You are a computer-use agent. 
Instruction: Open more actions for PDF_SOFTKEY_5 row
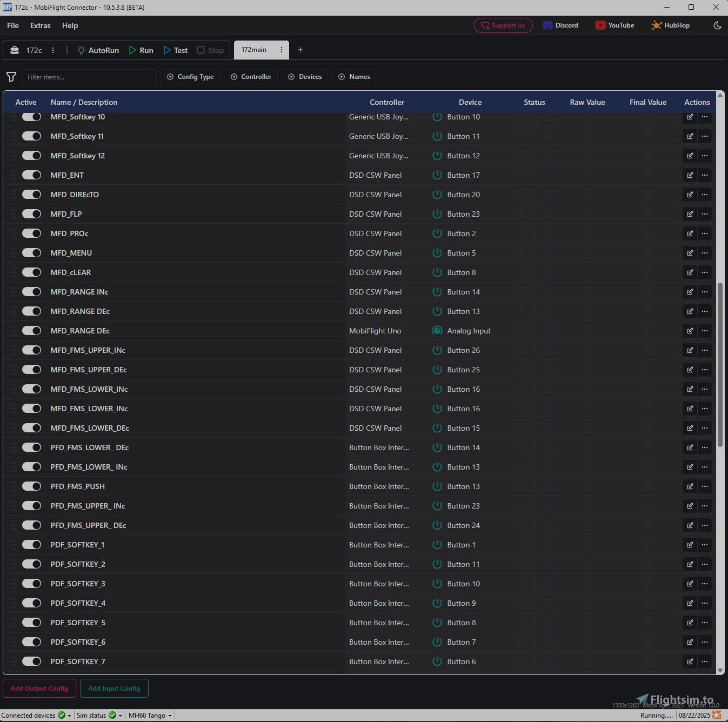(704, 623)
